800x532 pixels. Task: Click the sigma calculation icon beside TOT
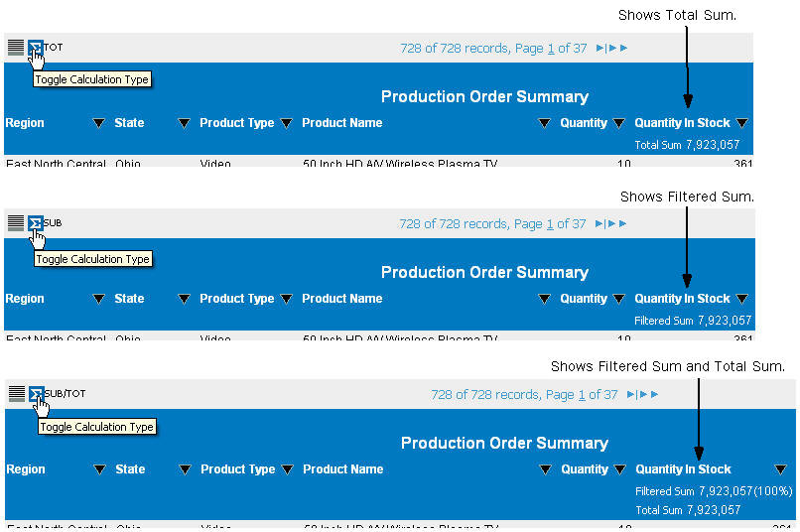[x=36, y=48]
